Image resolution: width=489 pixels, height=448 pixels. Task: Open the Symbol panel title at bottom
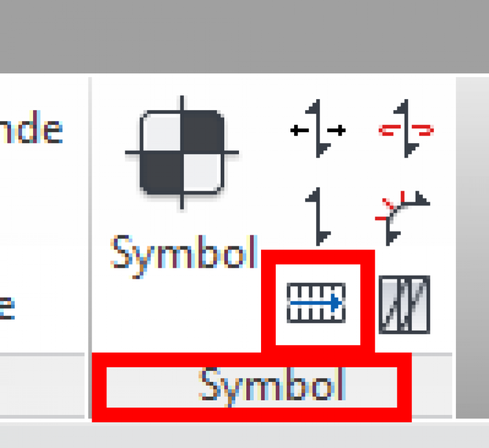252,387
